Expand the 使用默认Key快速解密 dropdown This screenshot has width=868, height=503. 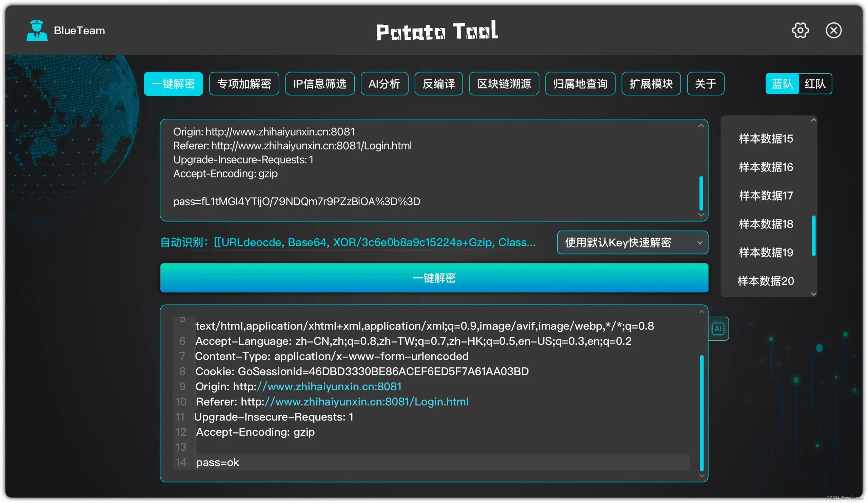pyautogui.click(x=632, y=243)
